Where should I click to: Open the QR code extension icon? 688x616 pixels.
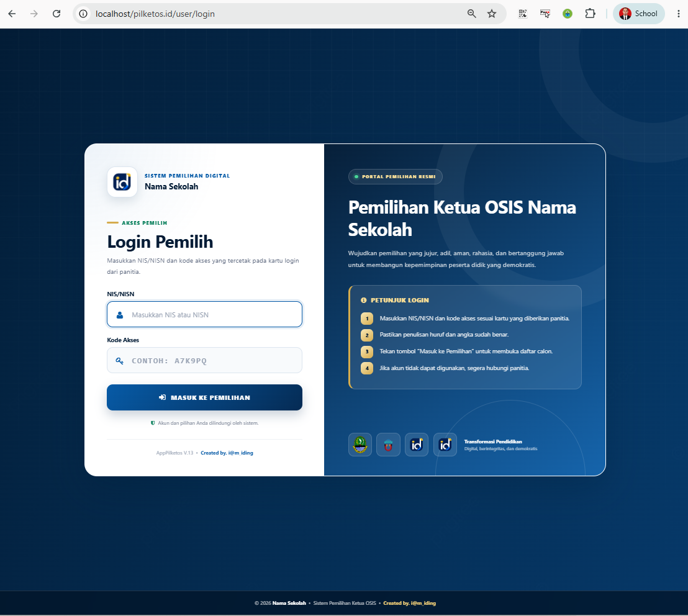click(x=523, y=14)
